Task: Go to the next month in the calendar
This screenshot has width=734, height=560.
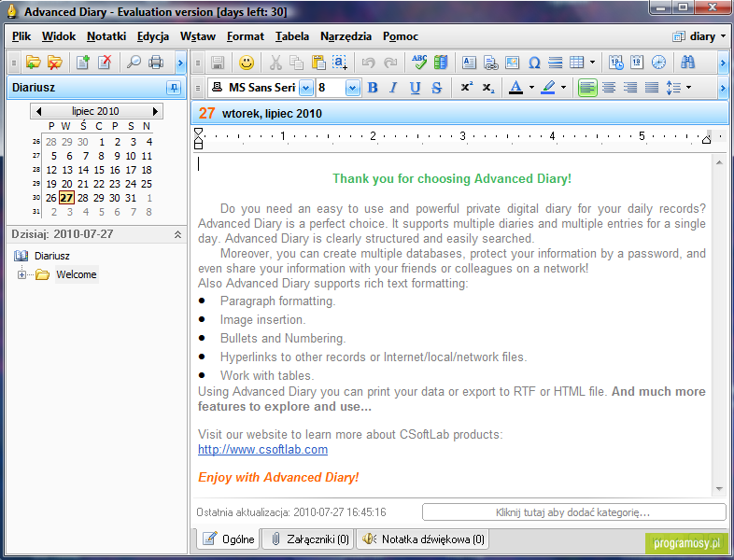Action: (155, 111)
